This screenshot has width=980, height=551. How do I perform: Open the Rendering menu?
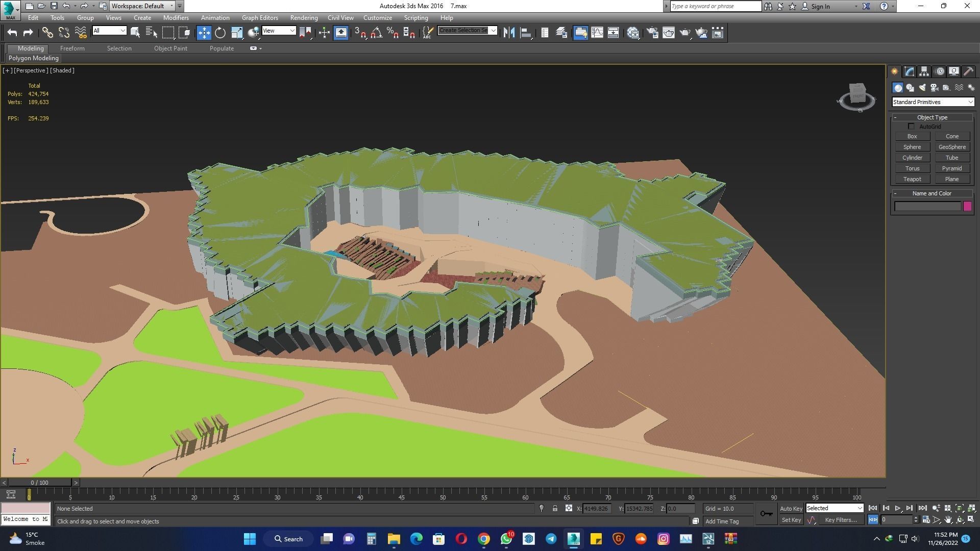pos(304,17)
